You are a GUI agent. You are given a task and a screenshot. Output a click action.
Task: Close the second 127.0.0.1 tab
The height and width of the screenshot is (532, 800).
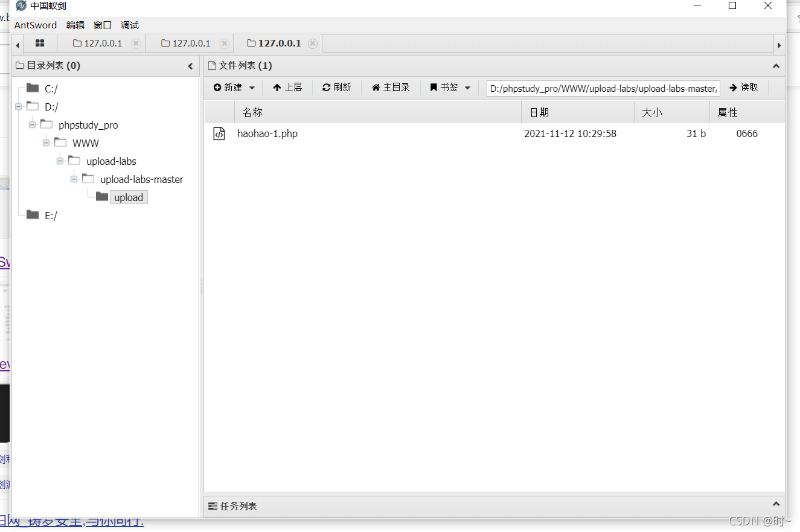(224, 43)
